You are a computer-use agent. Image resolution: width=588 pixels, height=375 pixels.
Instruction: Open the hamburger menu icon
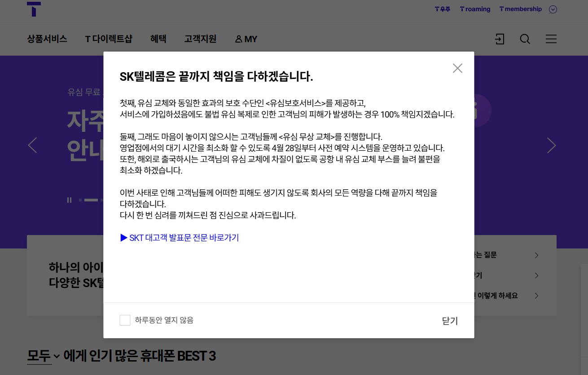click(x=551, y=39)
